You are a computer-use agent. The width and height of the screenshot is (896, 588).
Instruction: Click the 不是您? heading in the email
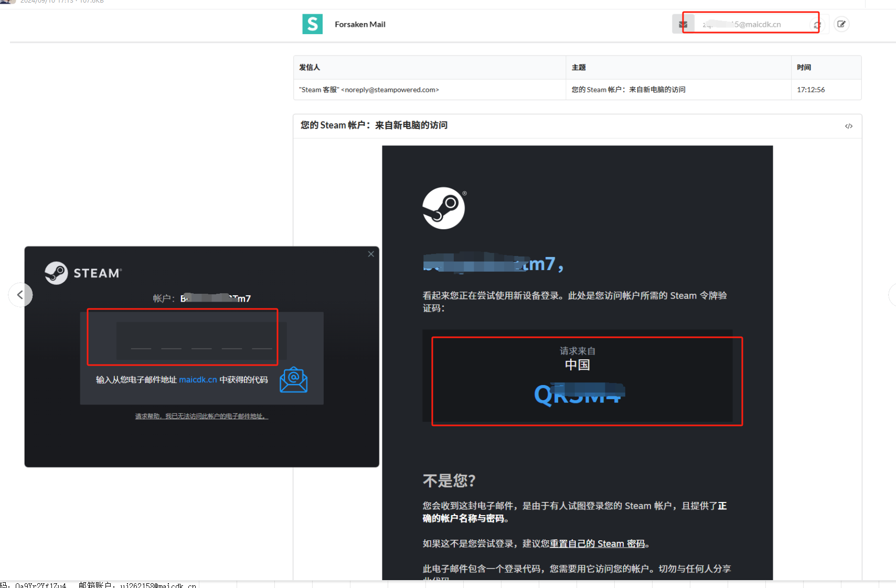coord(449,480)
